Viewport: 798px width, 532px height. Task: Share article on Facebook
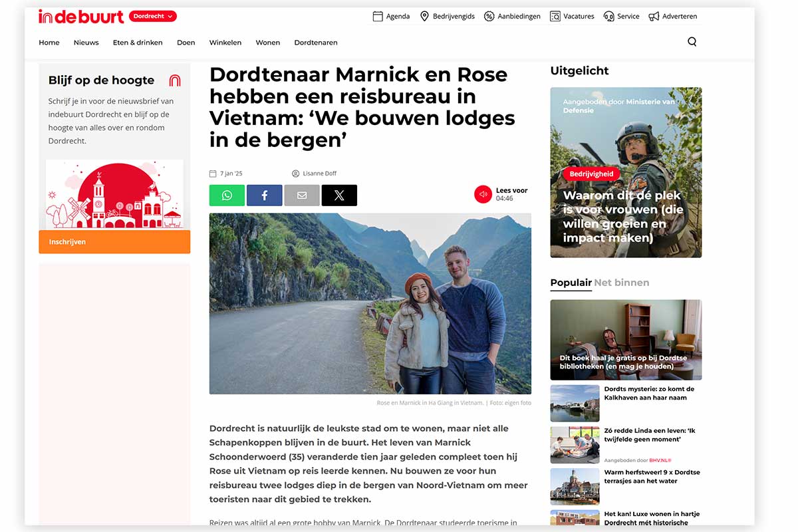264,196
